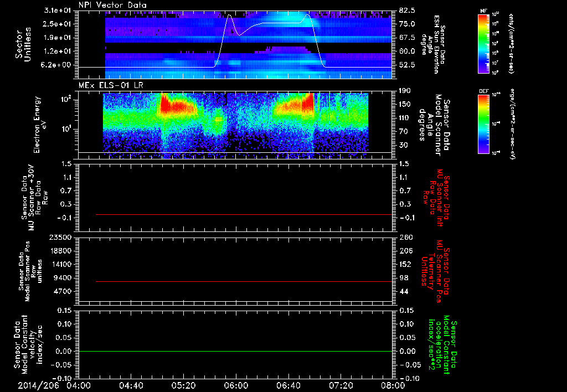The image size is (567, 392).
Task: Click the '08:00' end time label
Action: [393, 385]
